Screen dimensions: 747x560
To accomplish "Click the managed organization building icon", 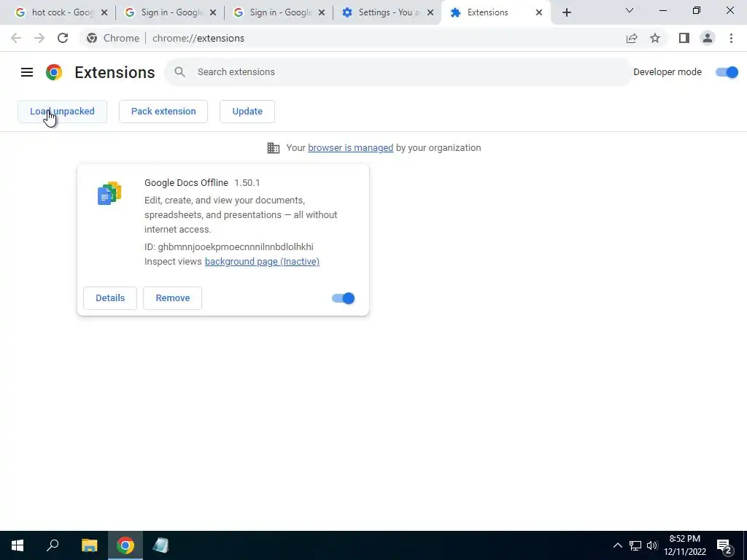I will point(274,147).
